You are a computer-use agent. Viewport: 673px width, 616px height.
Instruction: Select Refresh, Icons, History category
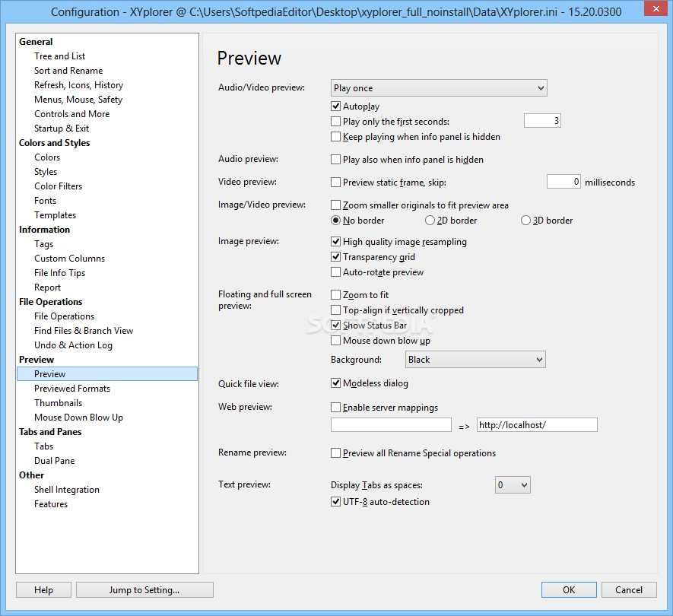click(78, 85)
